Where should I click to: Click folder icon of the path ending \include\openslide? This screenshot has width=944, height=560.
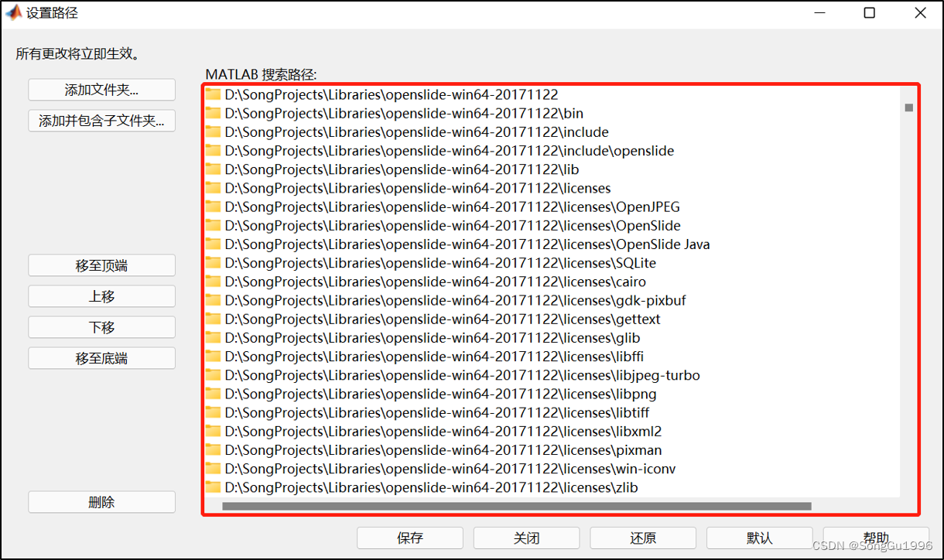coord(213,151)
